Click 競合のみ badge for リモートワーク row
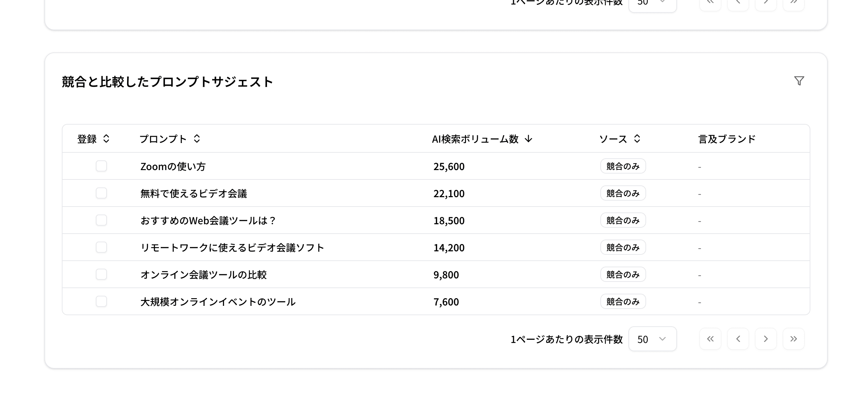This screenshot has width=868, height=411. [623, 248]
